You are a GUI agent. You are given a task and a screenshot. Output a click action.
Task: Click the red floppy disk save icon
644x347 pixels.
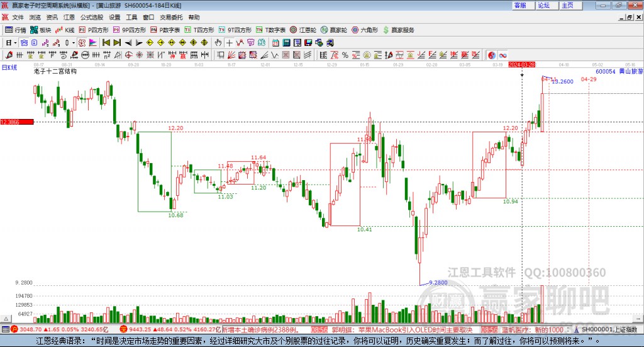[x=308, y=43]
